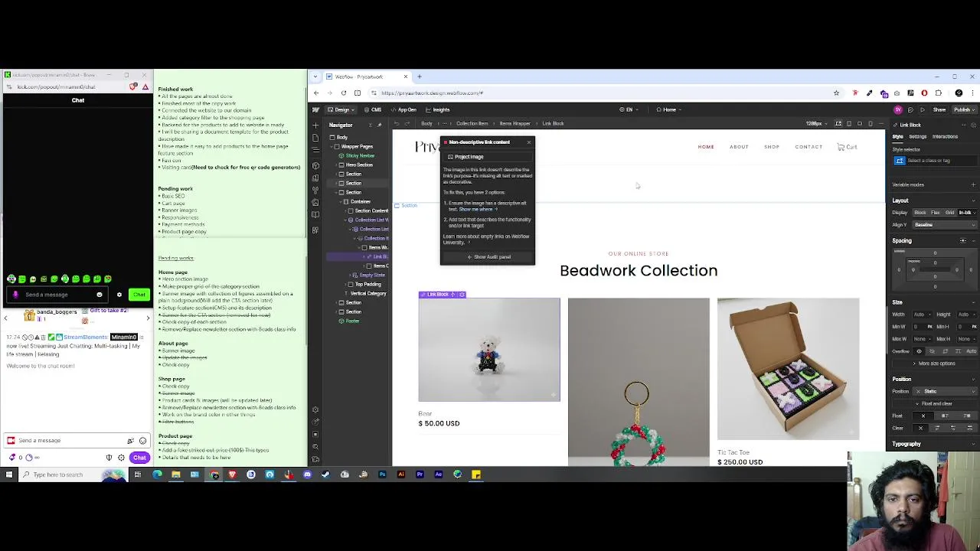Open the Add elements panel
The width and height of the screenshot is (980, 551).
click(x=315, y=126)
